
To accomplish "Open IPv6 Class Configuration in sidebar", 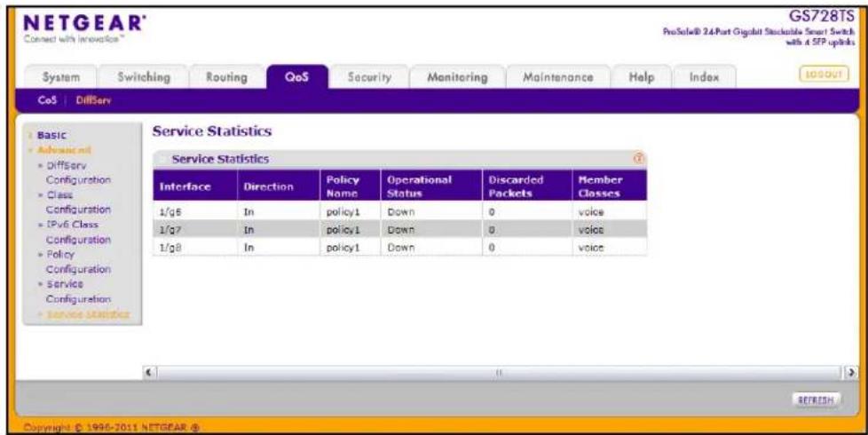I will click(78, 232).
